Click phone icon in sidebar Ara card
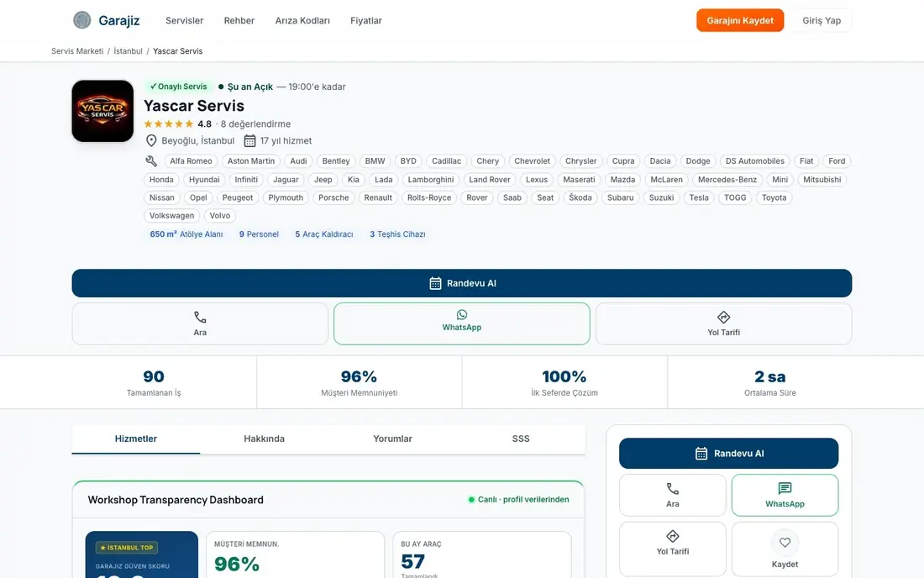 (672, 488)
